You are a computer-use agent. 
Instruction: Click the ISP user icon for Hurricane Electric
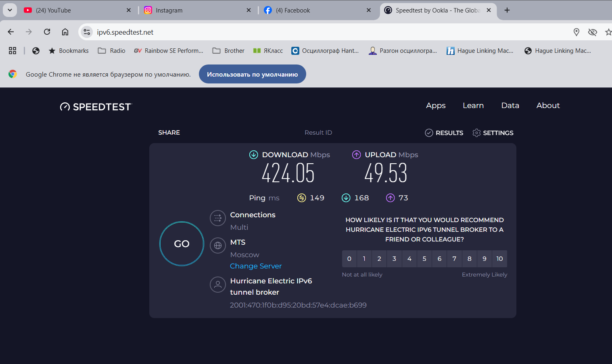pyautogui.click(x=218, y=285)
